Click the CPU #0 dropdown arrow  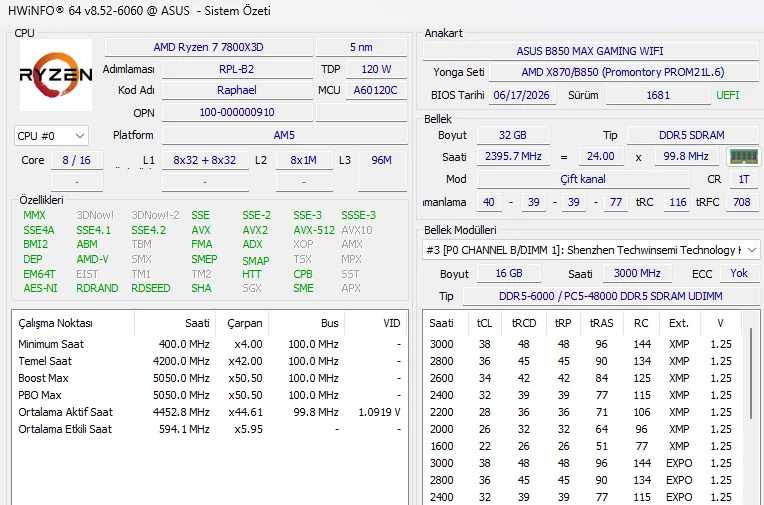click(80, 136)
